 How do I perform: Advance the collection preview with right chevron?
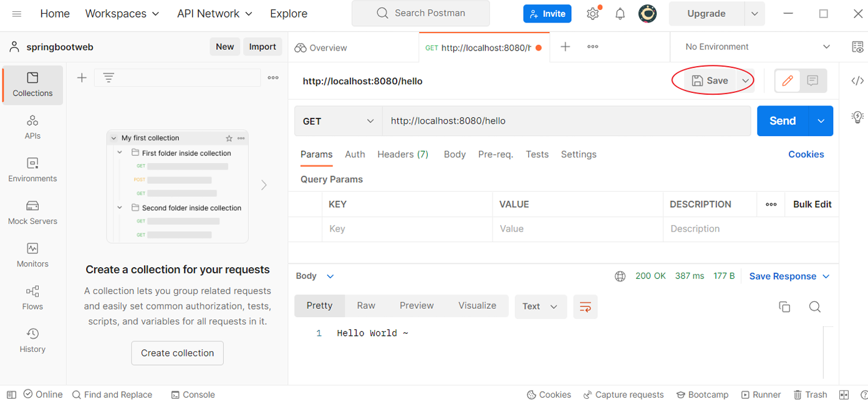point(264,185)
